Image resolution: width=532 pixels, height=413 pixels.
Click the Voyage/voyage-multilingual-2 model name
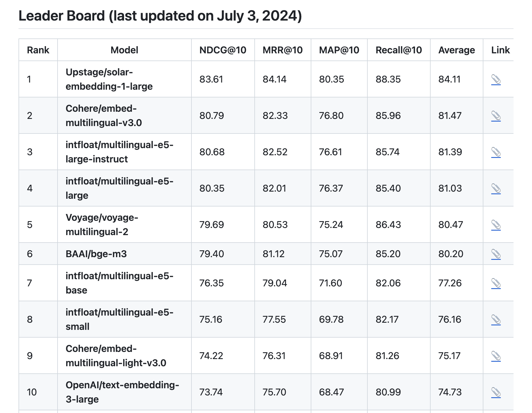[102, 225]
